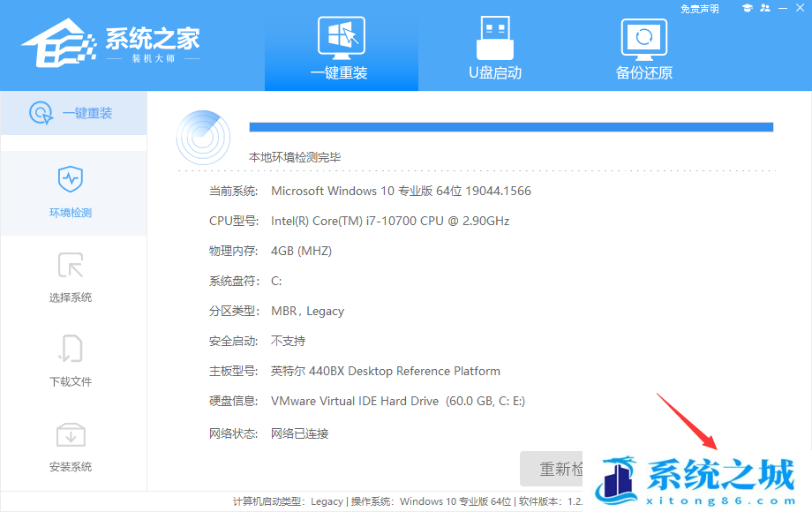The height and width of the screenshot is (512, 812).
Task: Click the 备份还原 restore monitor icon
Action: tap(644, 40)
